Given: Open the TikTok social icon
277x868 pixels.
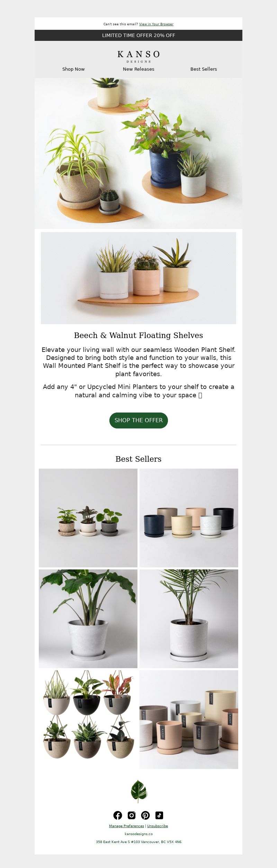Looking at the screenshot, I should 159,815.
